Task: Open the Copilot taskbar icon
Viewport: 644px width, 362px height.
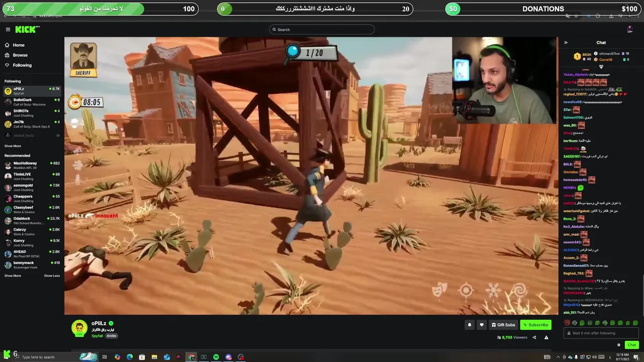Action: coord(117,357)
